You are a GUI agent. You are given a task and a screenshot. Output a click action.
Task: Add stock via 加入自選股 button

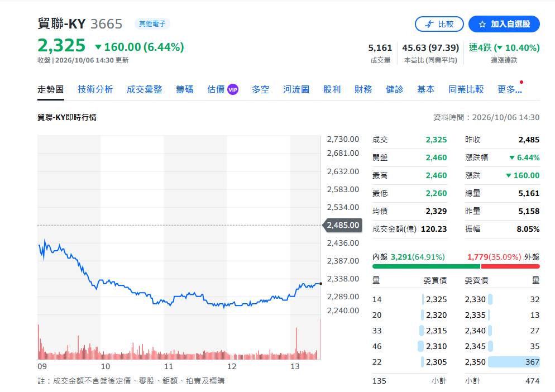(504, 24)
